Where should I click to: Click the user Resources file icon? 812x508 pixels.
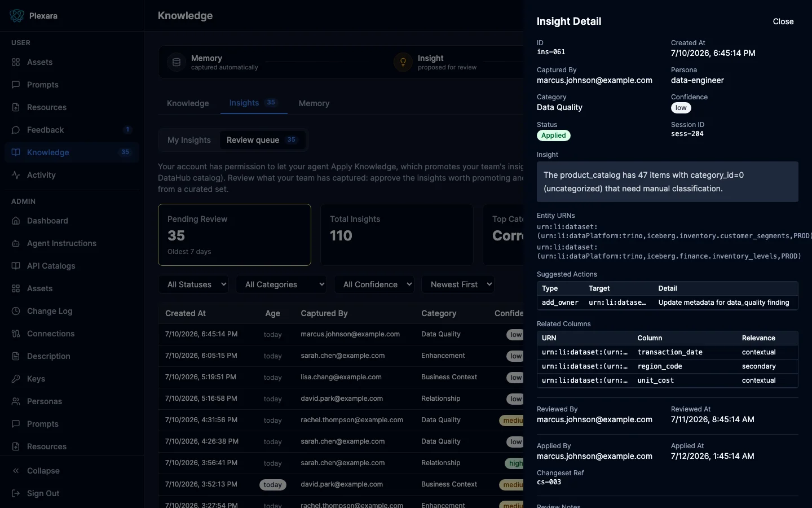pos(16,107)
